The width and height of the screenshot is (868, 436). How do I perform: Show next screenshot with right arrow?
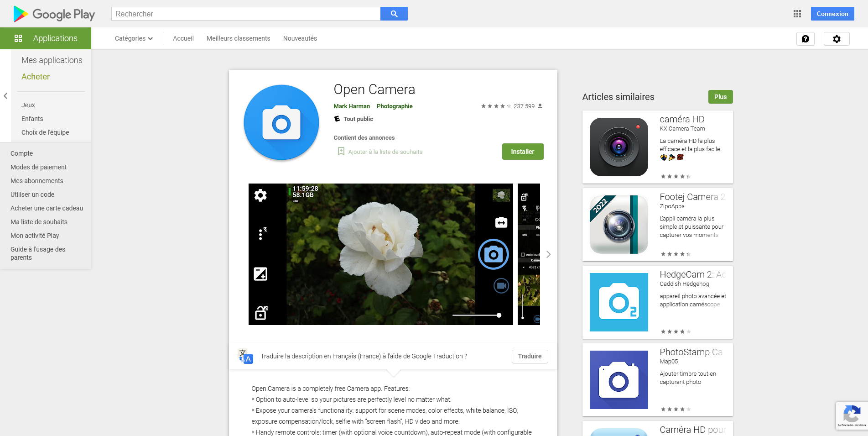tap(549, 254)
